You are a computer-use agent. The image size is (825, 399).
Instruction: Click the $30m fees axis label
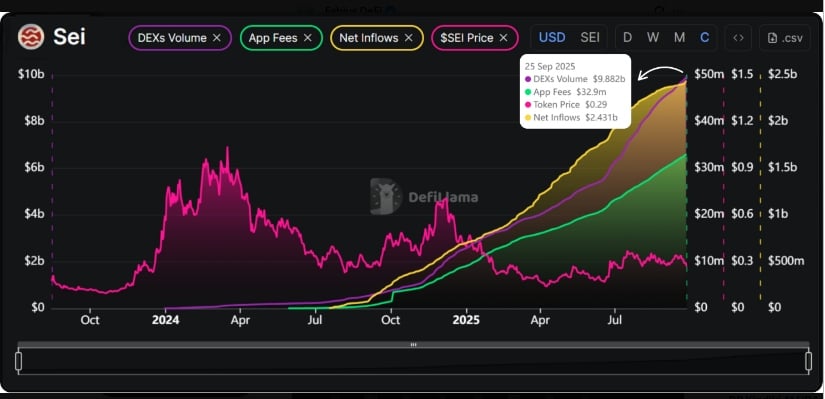(709, 167)
